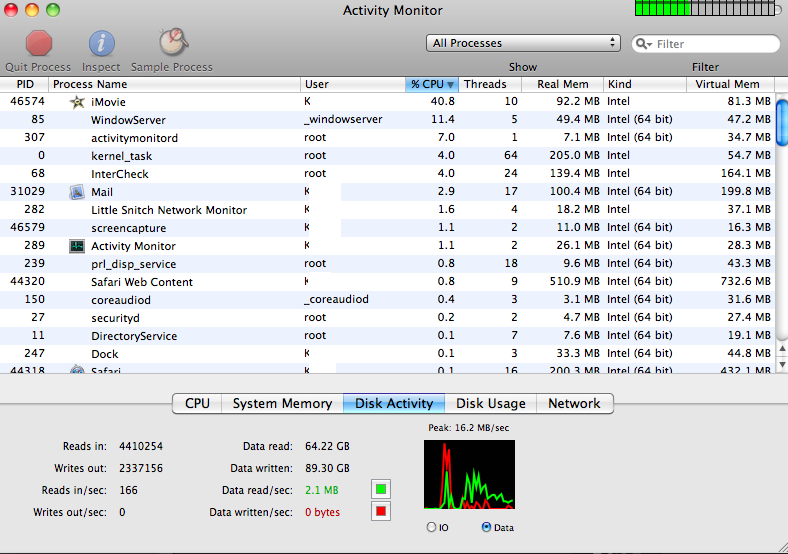Select the iMovie star icon
The height and width of the screenshot is (554, 788).
[x=77, y=102]
